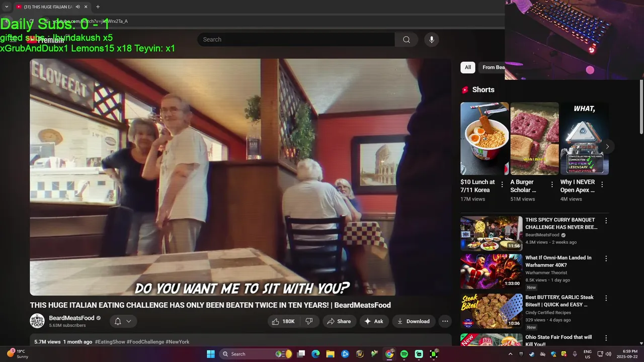Open the World of Warcraft taskbar icon
The image size is (644, 362).
360,354
